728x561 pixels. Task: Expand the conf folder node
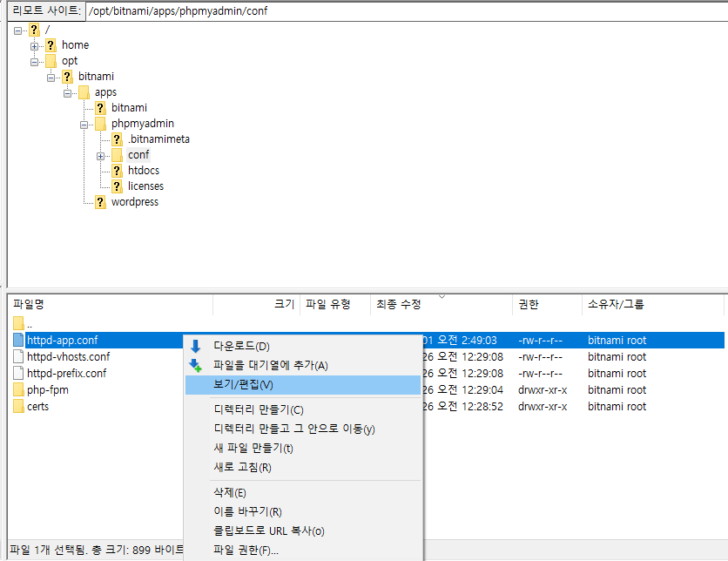click(x=101, y=156)
